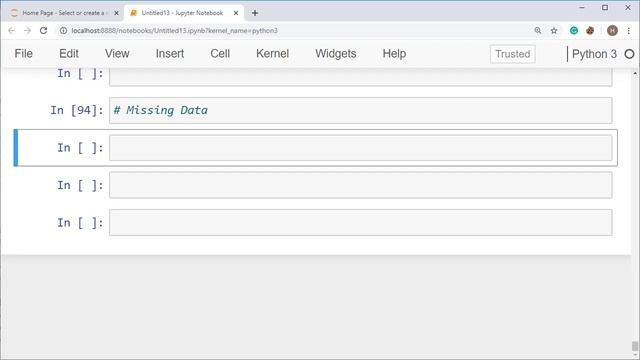The image size is (640, 360).
Task: Open the Chrome profile avatar
Action: [612, 31]
